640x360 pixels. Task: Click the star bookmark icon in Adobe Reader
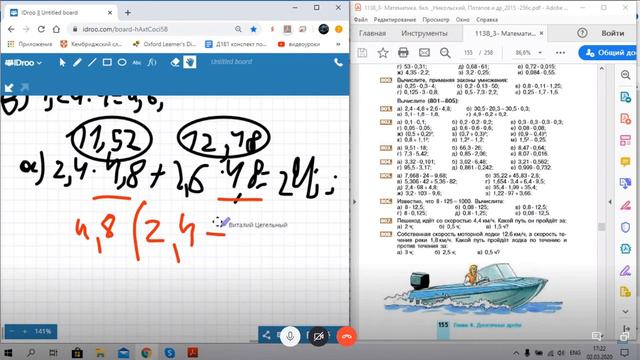[383, 53]
